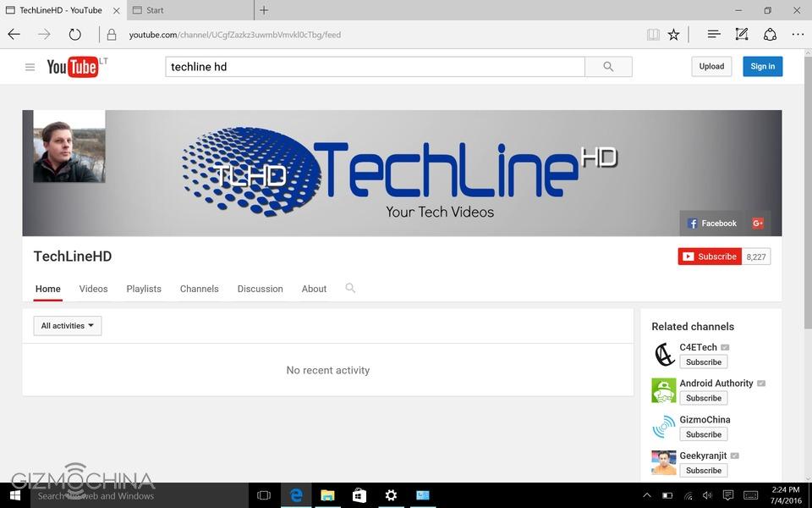
Task: Open the YouTube guide hamburger menu
Action: coord(30,67)
